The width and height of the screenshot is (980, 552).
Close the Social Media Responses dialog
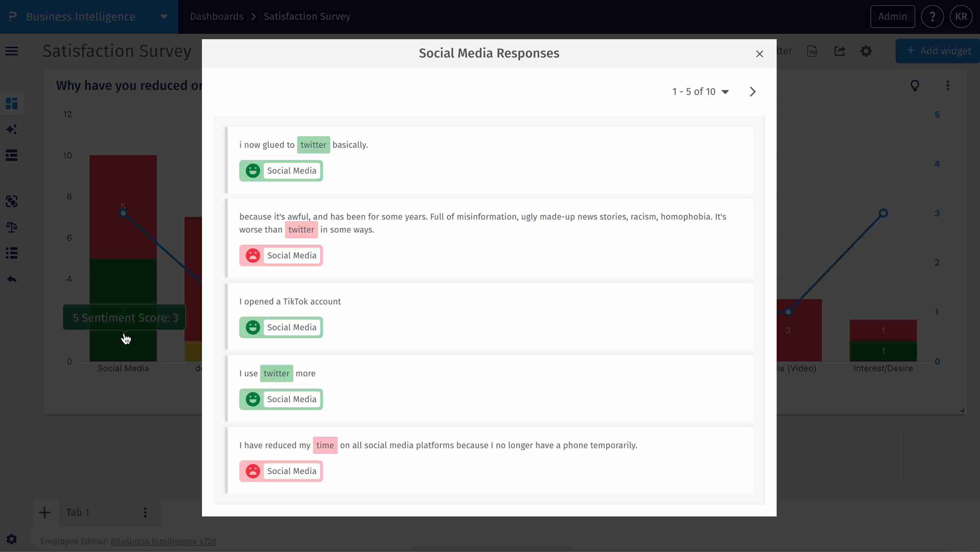coord(759,54)
